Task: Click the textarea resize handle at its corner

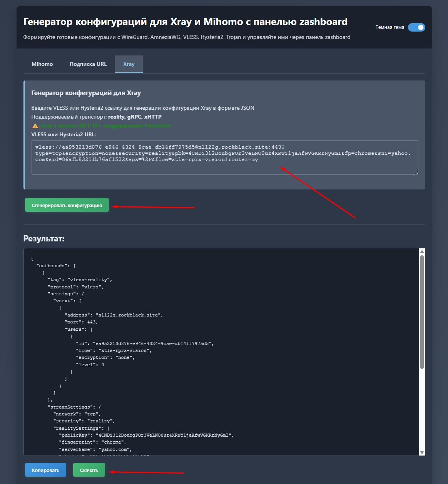Action: tap(416, 173)
